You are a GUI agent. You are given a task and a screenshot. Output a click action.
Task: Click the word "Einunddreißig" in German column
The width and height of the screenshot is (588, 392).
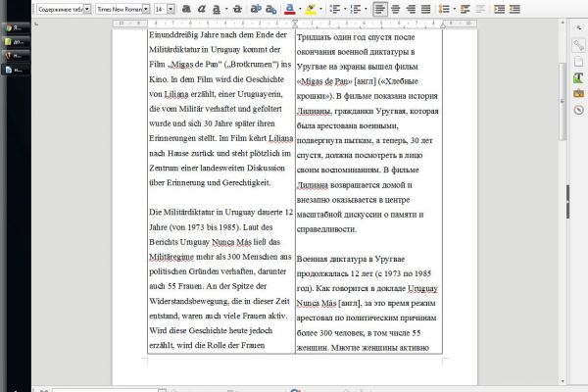pos(173,35)
